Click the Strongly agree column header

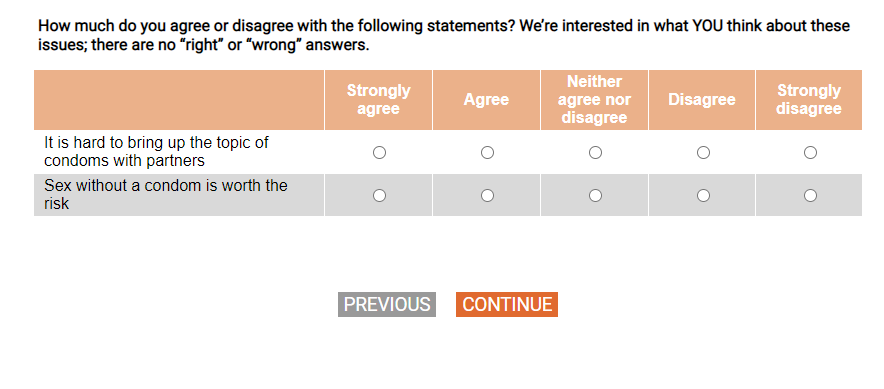pos(378,100)
